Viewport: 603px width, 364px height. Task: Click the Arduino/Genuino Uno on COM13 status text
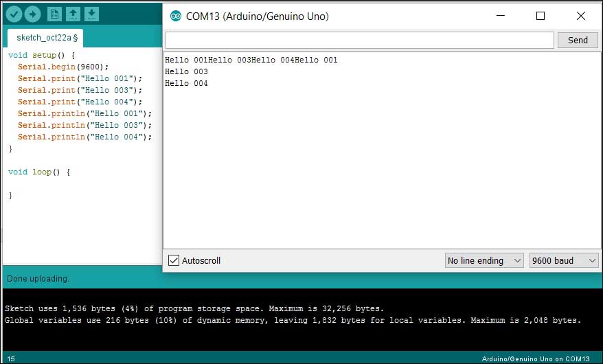click(538, 359)
